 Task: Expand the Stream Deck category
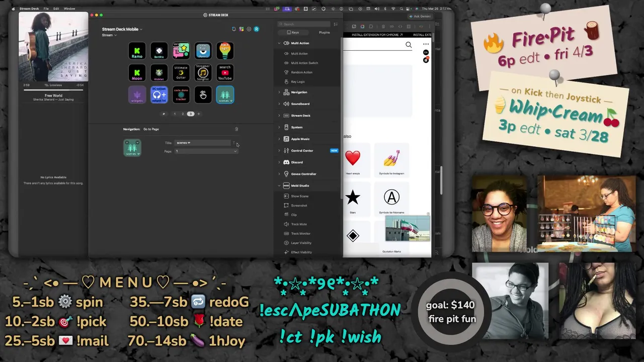pos(279,116)
